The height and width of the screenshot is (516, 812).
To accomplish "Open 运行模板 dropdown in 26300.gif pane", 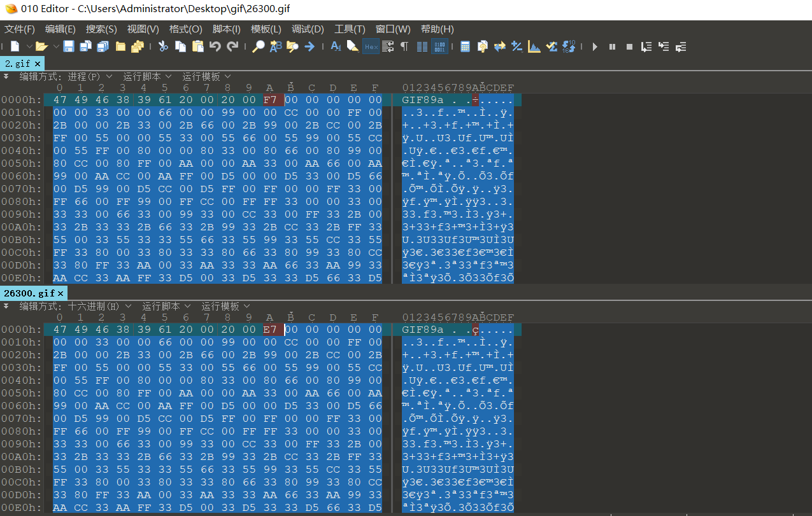I will (x=226, y=306).
